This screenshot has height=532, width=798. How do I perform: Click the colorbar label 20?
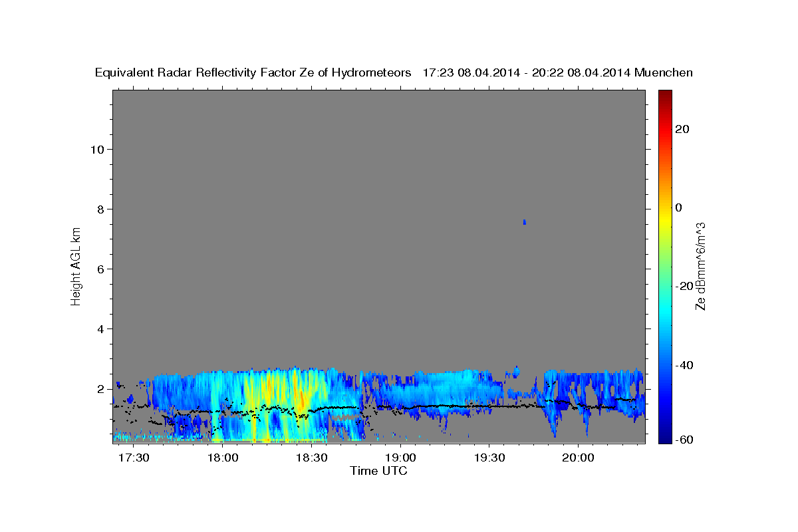point(682,129)
